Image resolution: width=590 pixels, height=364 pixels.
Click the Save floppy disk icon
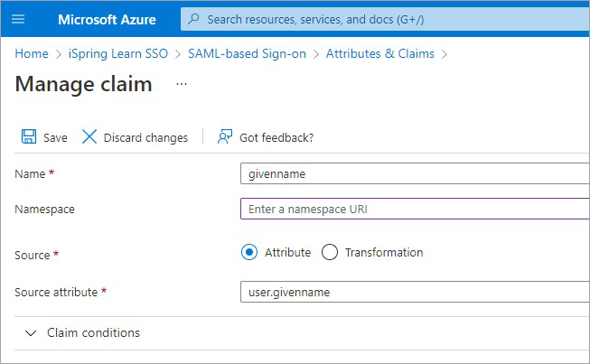29,136
